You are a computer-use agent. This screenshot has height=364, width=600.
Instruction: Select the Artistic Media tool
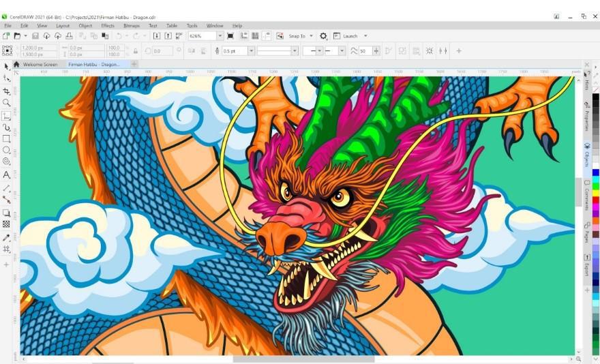pos(6,127)
